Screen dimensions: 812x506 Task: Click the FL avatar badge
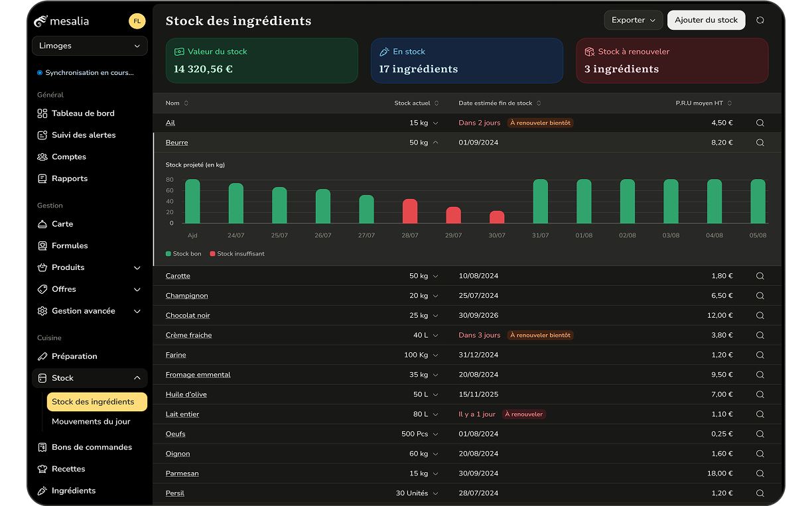(x=137, y=21)
